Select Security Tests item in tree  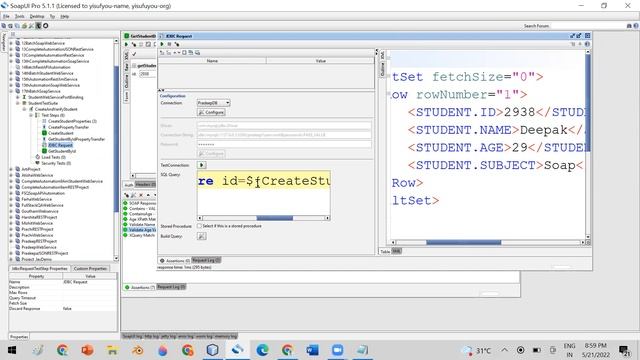pyautogui.click(x=56, y=163)
